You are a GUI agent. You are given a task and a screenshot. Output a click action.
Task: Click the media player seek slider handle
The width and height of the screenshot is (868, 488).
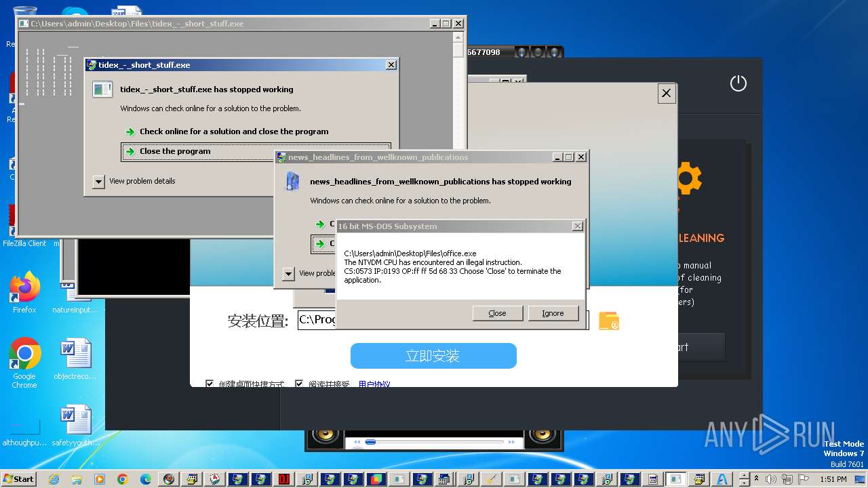(x=370, y=442)
